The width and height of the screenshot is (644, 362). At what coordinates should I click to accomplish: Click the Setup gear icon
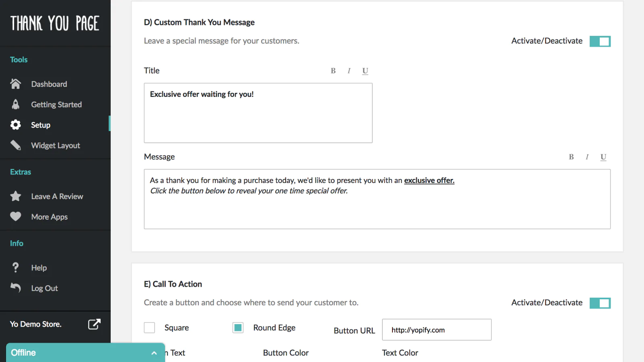click(x=16, y=125)
